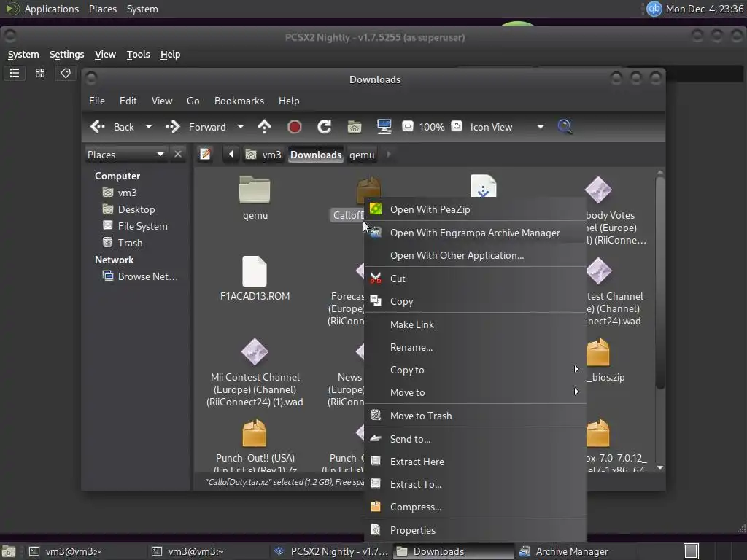Open Properties from context menu
This screenshot has width=747, height=560.
pyautogui.click(x=475, y=530)
